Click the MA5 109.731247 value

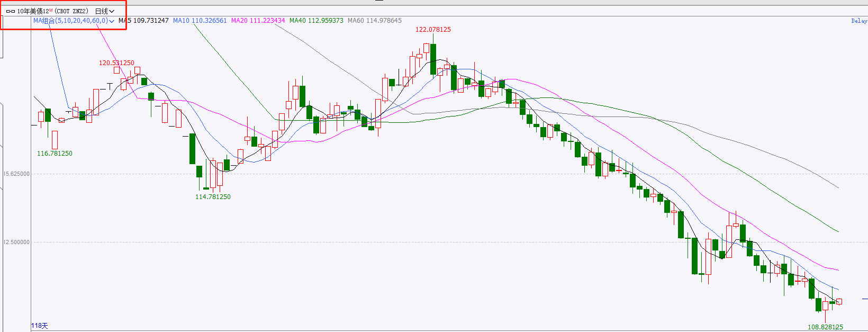[x=143, y=21]
